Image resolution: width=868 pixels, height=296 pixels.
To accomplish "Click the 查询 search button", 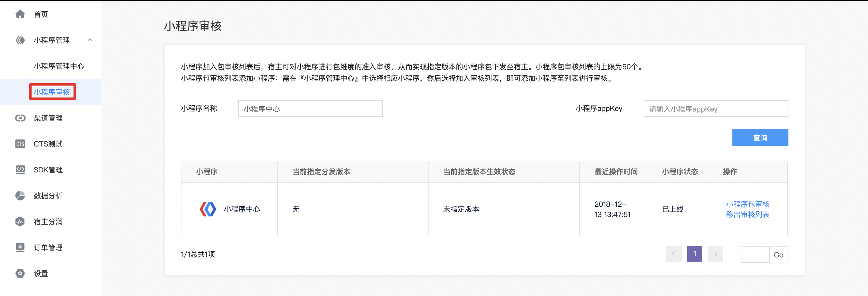I will click(x=760, y=137).
